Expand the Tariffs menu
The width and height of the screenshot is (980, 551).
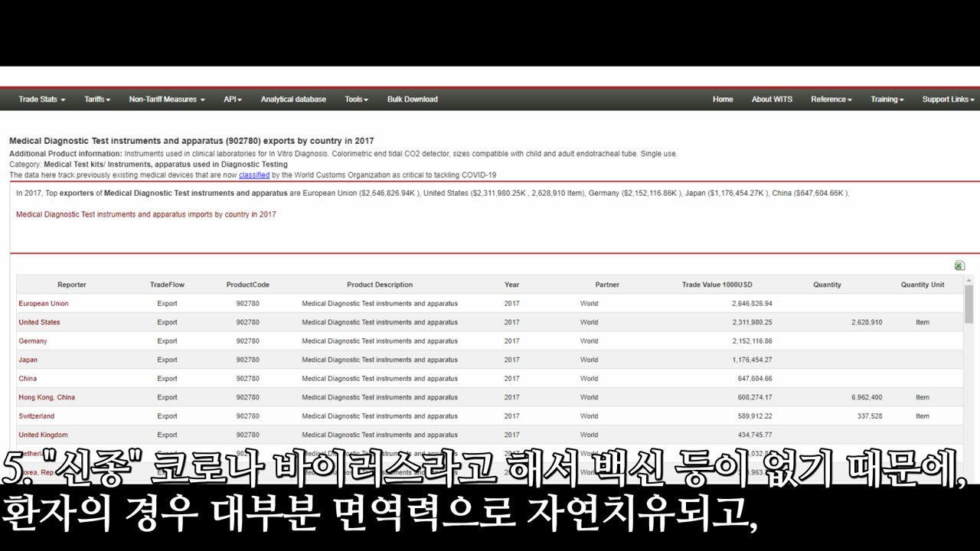point(97,99)
